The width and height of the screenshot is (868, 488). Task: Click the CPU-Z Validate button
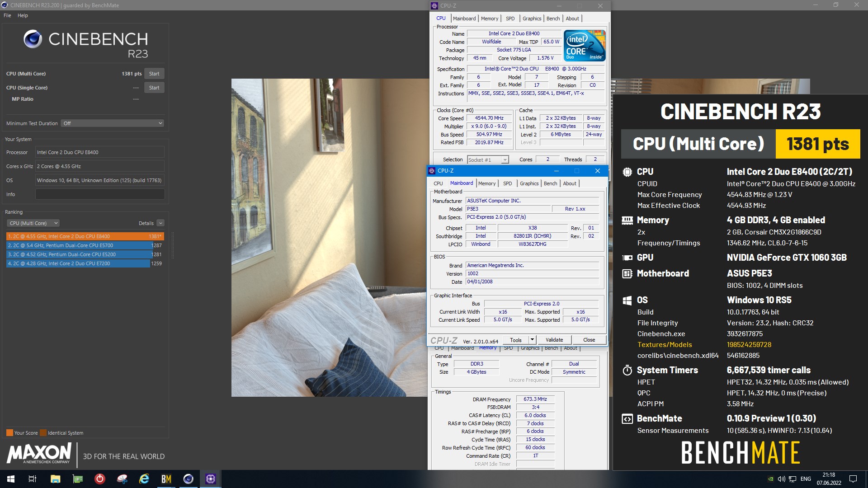coord(554,340)
